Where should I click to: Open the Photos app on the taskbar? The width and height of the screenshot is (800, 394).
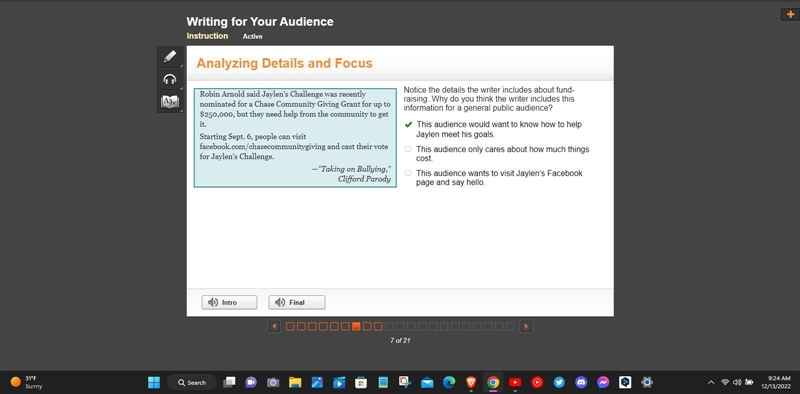click(x=317, y=382)
